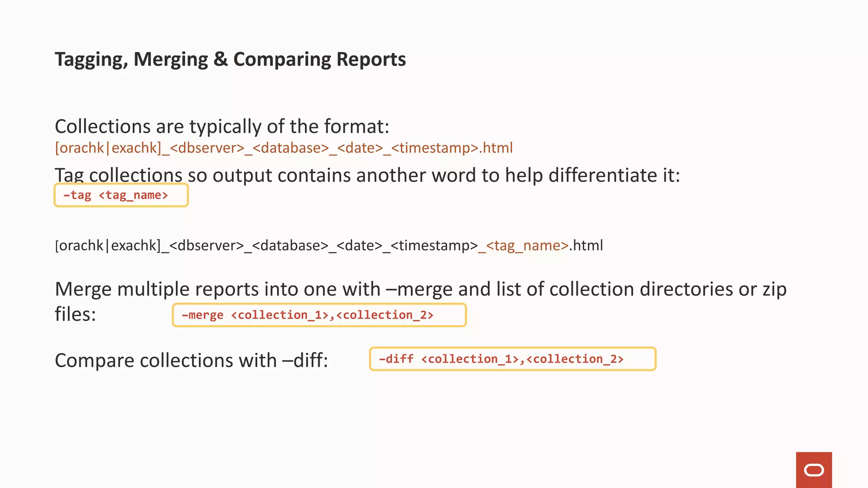Click the black [orachk|exachk] prefix of tagged filename
Image resolution: width=868 pixels, height=488 pixels.
(108, 246)
